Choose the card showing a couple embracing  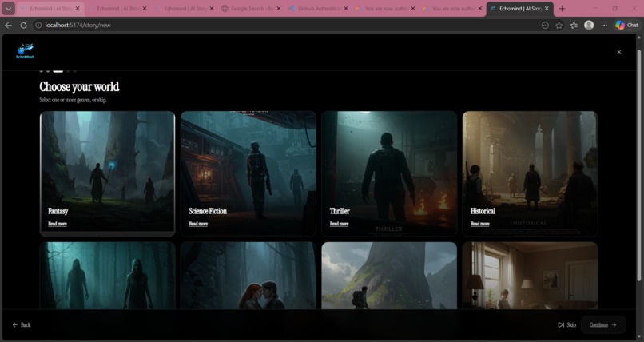(x=248, y=276)
